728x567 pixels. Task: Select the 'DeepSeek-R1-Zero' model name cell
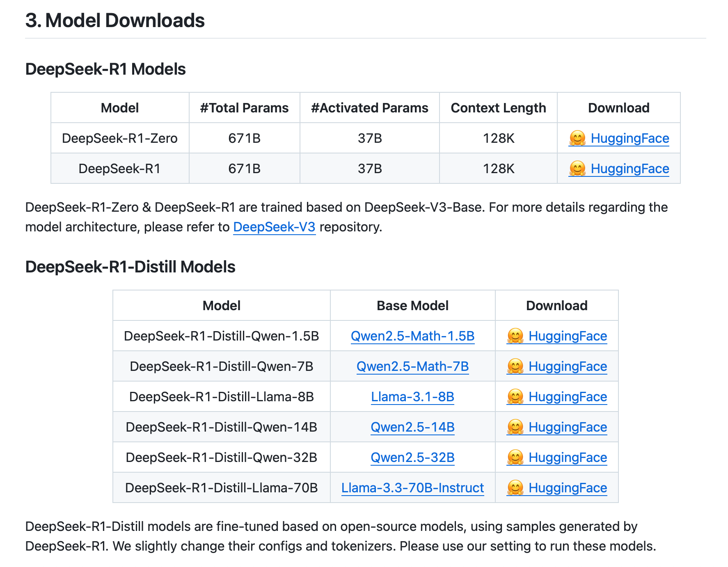(x=120, y=138)
